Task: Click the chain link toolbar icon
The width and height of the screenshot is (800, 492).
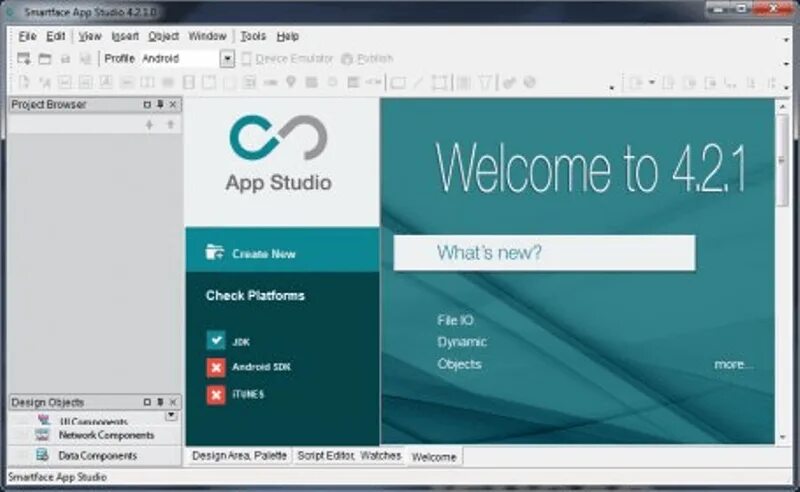Action: [509, 82]
